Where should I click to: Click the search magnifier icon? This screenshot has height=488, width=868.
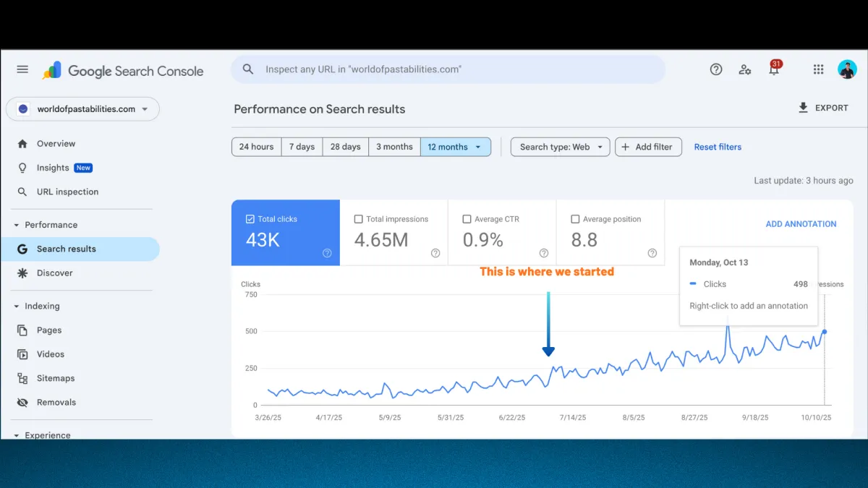(x=248, y=69)
